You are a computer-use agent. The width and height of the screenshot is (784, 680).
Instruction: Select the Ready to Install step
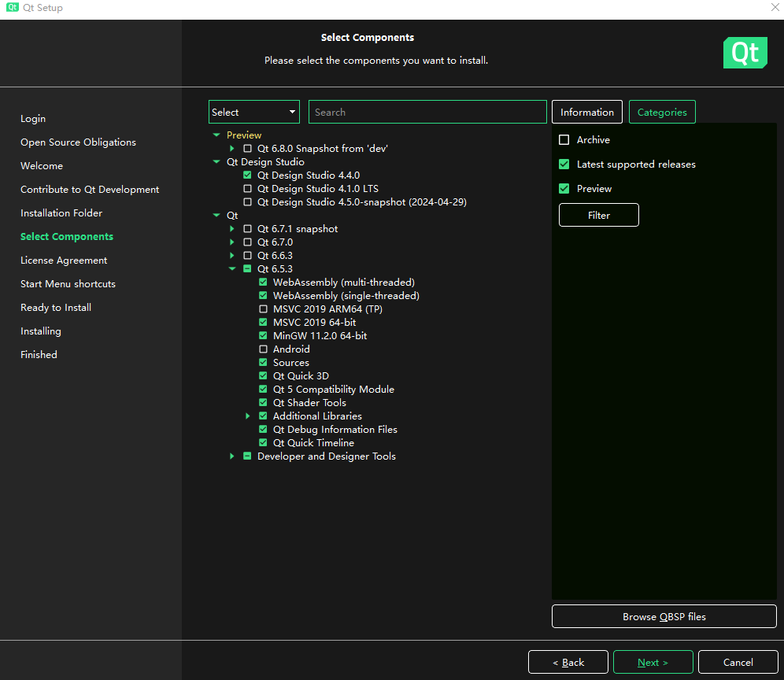(x=56, y=308)
